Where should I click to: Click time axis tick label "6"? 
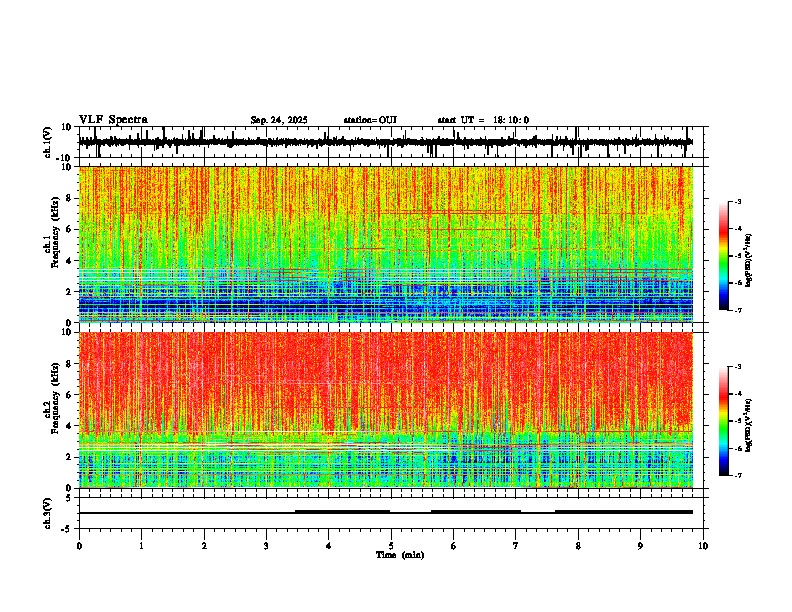[454, 546]
